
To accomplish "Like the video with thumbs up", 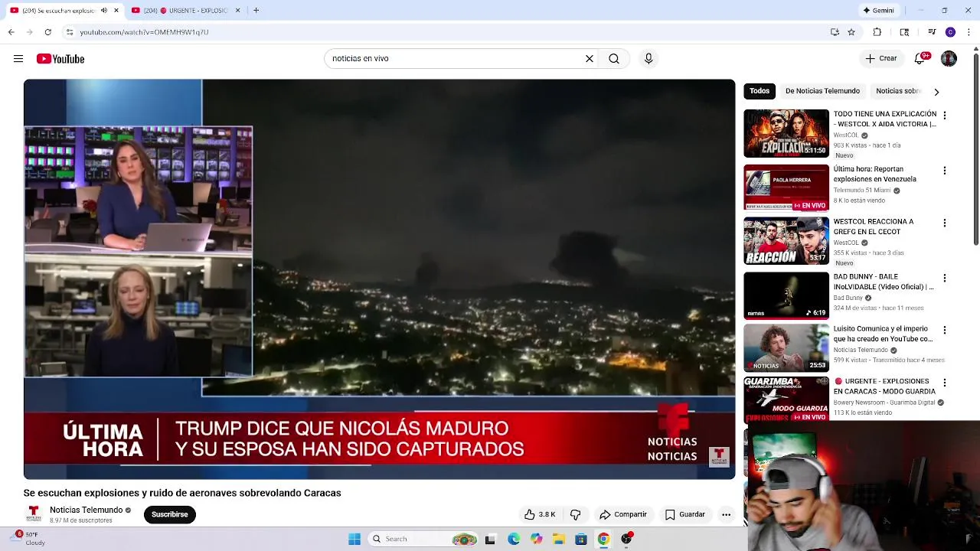I will point(540,514).
